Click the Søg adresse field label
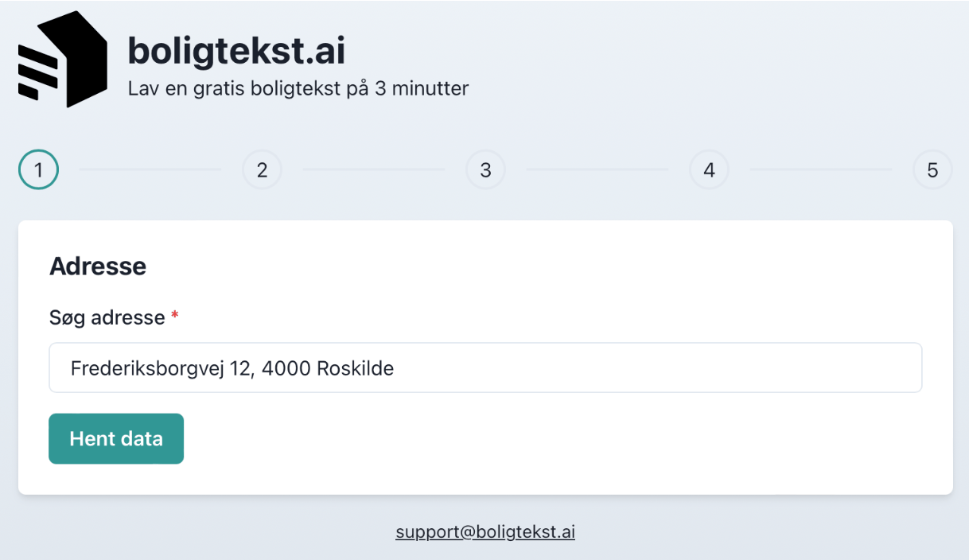 [x=107, y=318]
